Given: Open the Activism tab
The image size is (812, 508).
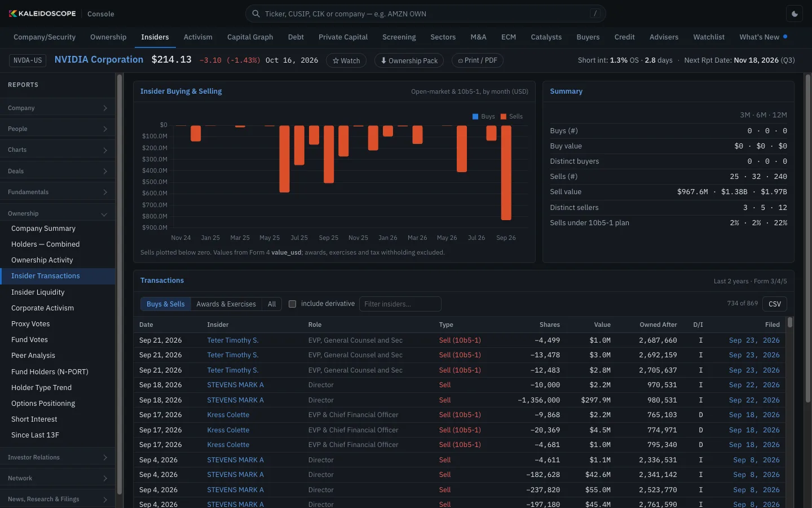Looking at the screenshot, I should coord(198,37).
